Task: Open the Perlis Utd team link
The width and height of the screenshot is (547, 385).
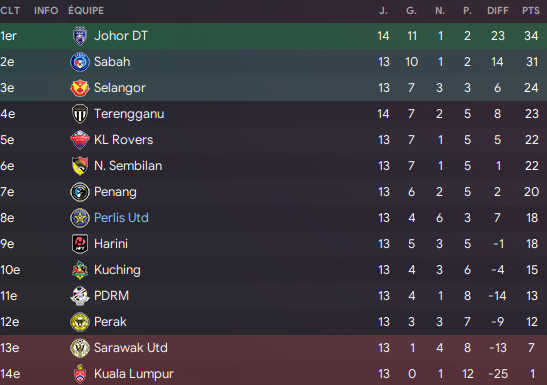Action: click(121, 218)
